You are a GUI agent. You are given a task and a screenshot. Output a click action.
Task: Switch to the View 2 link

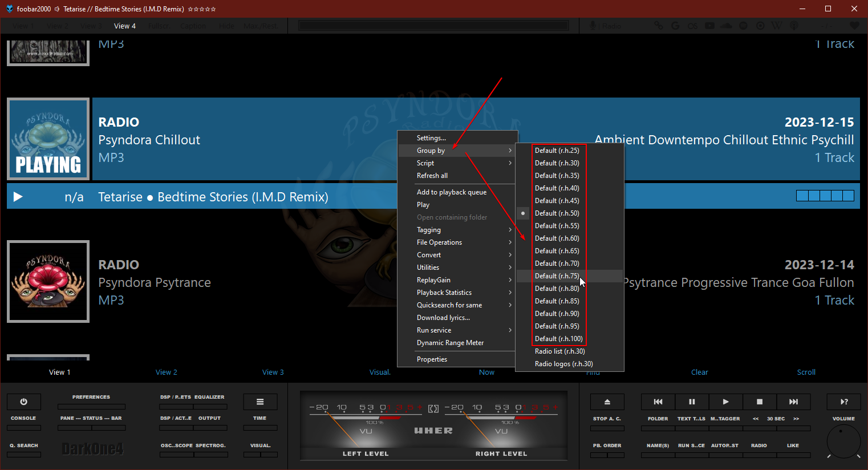166,372
